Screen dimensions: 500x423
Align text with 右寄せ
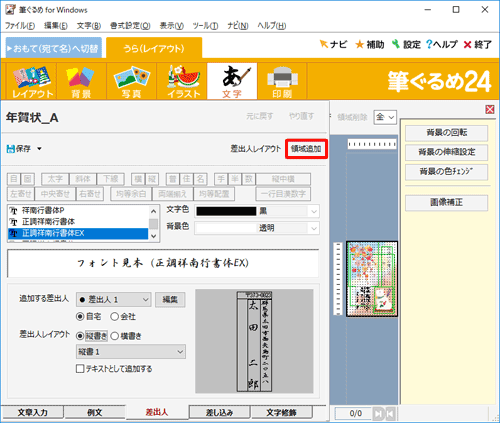tap(90, 194)
